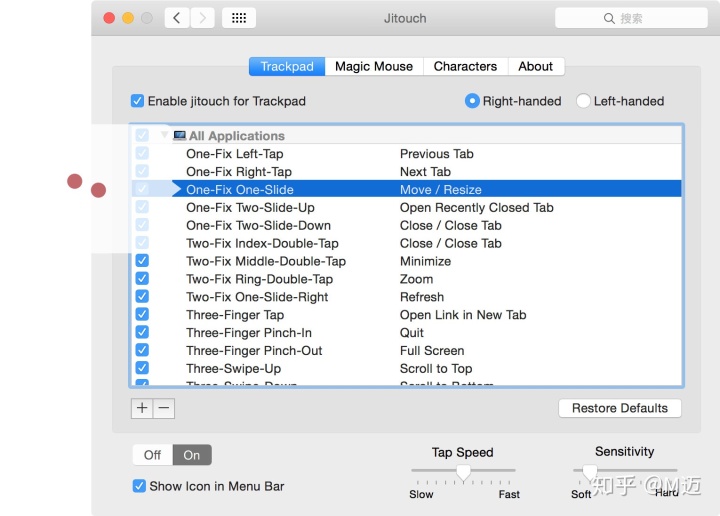Open the About tab
720x516 pixels.
[x=535, y=67]
